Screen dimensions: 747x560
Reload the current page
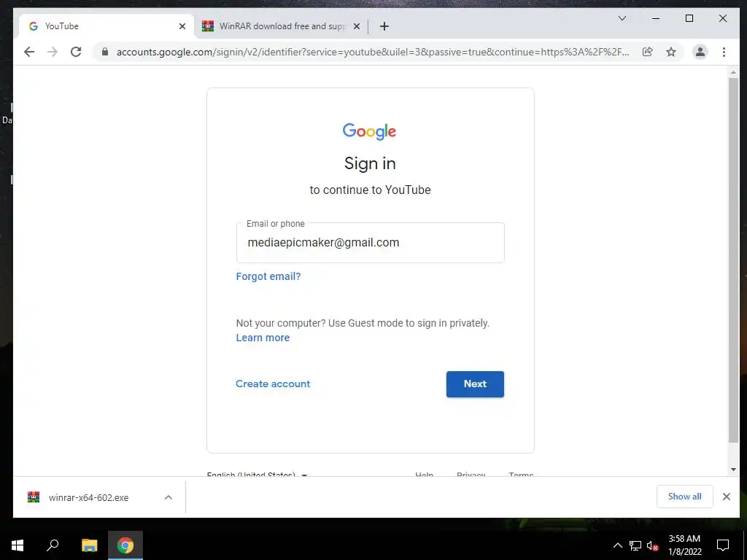tap(76, 52)
